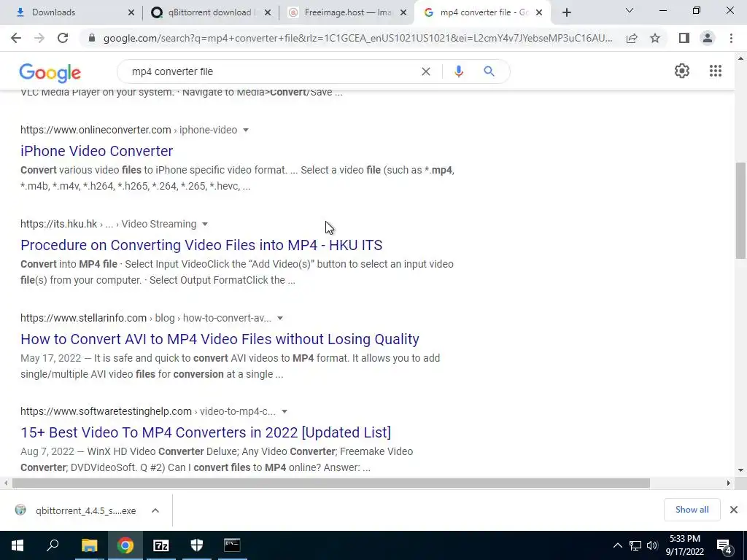
Task: Show all downloads
Action: pyautogui.click(x=692, y=510)
